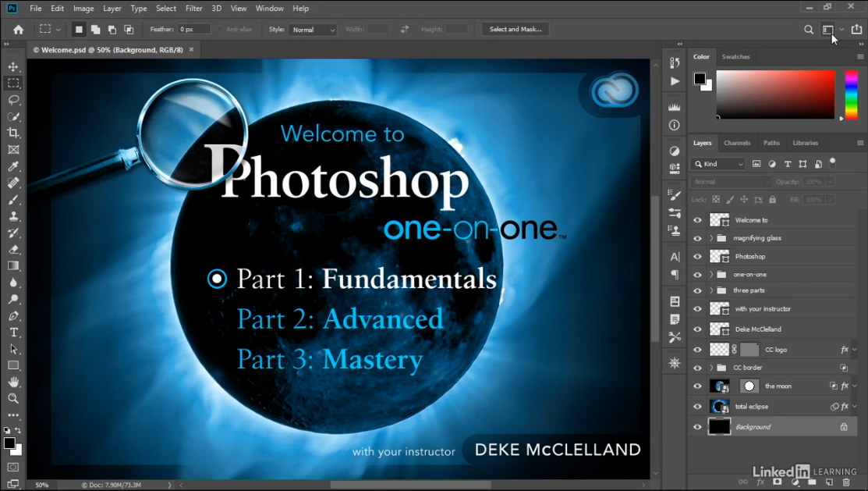Click the Home icon in options bar
Screen dimensions: 868x491
pyautogui.click(x=18, y=30)
